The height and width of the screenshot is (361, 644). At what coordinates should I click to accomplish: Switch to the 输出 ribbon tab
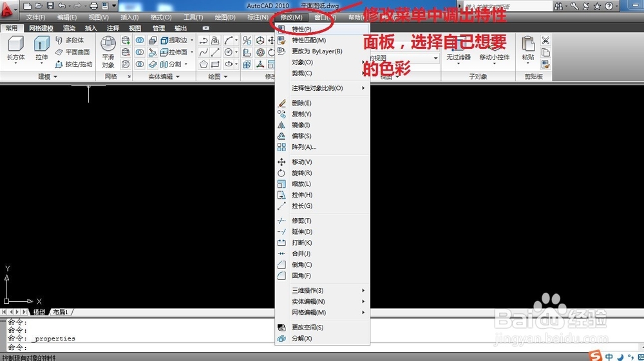[x=181, y=28]
